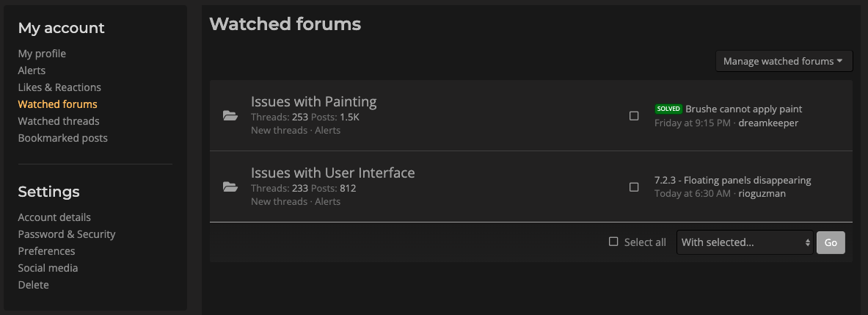
Task: Open Issues with Painting forum title
Action: pos(313,101)
